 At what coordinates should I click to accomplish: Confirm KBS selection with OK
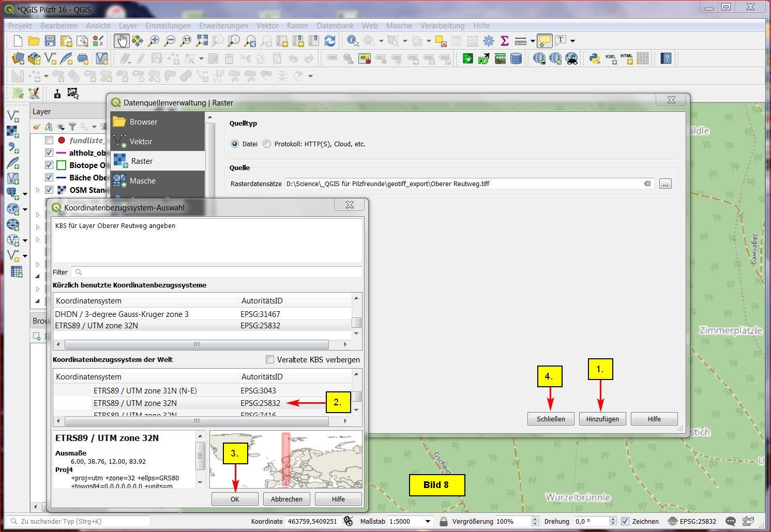click(235, 499)
